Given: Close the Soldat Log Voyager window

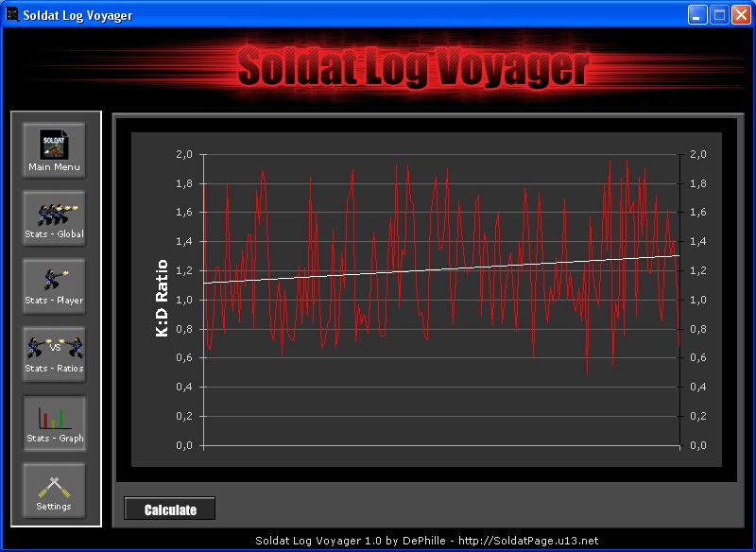Looking at the screenshot, I should tap(741, 15).
